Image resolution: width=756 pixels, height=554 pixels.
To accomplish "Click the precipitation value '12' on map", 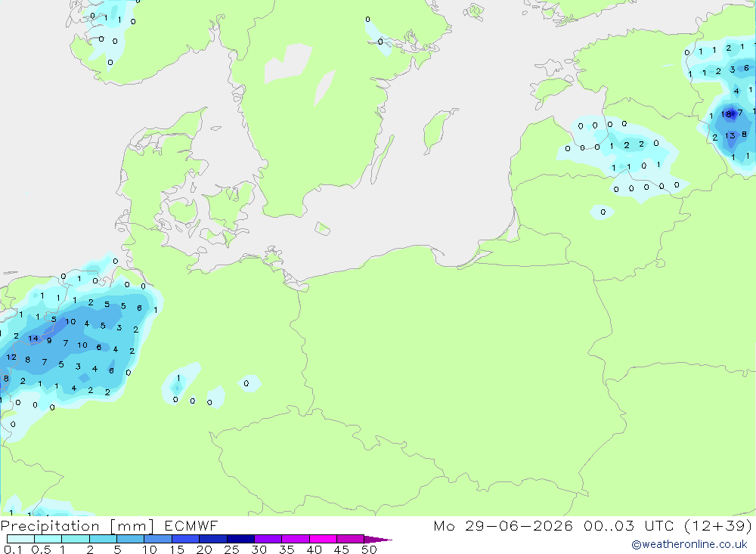I will [x=11, y=357].
